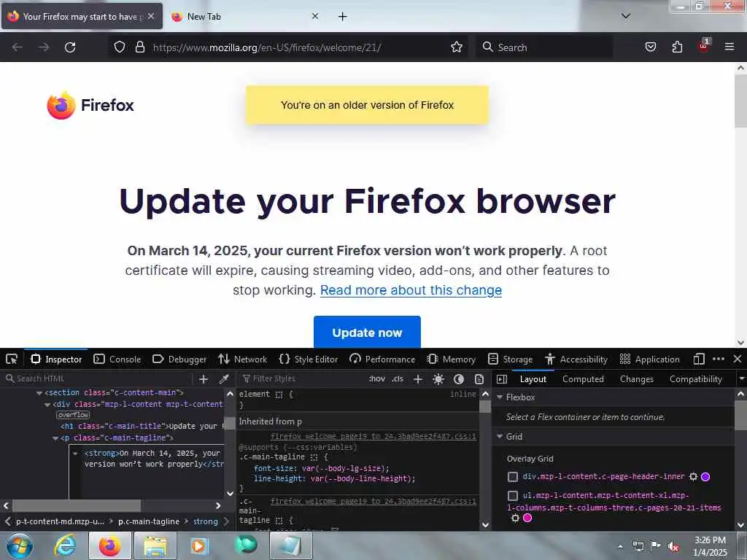The width and height of the screenshot is (747, 560).
Task: Show more sidebar tabs dropdown arrow
Action: click(x=741, y=379)
